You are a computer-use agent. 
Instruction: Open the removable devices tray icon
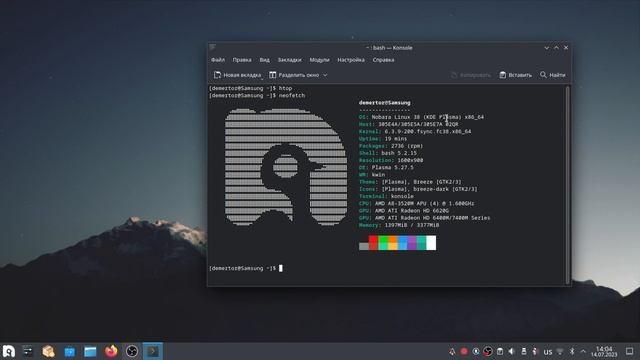(524, 351)
